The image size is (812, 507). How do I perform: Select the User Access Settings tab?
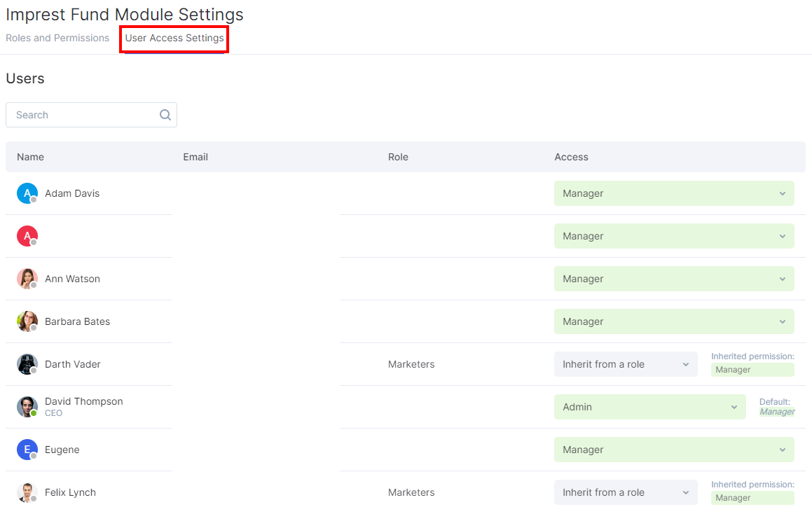pos(174,38)
